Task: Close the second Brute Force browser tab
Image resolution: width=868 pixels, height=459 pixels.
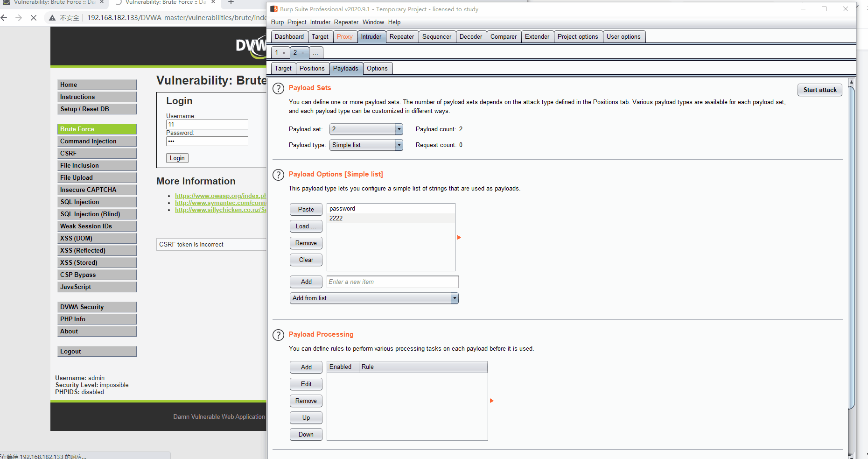Action: (213, 2)
